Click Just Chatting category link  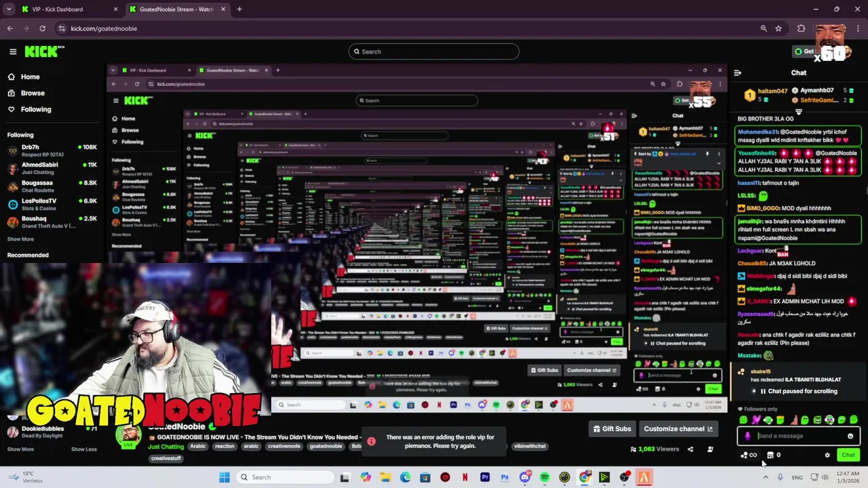tap(165, 447)
